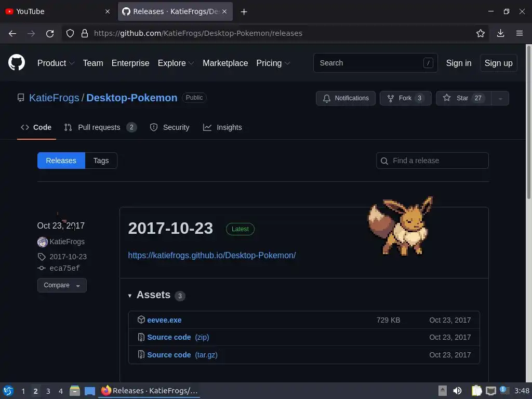Open the Desktop-Pokemon repository link

(x=131, y=98)
